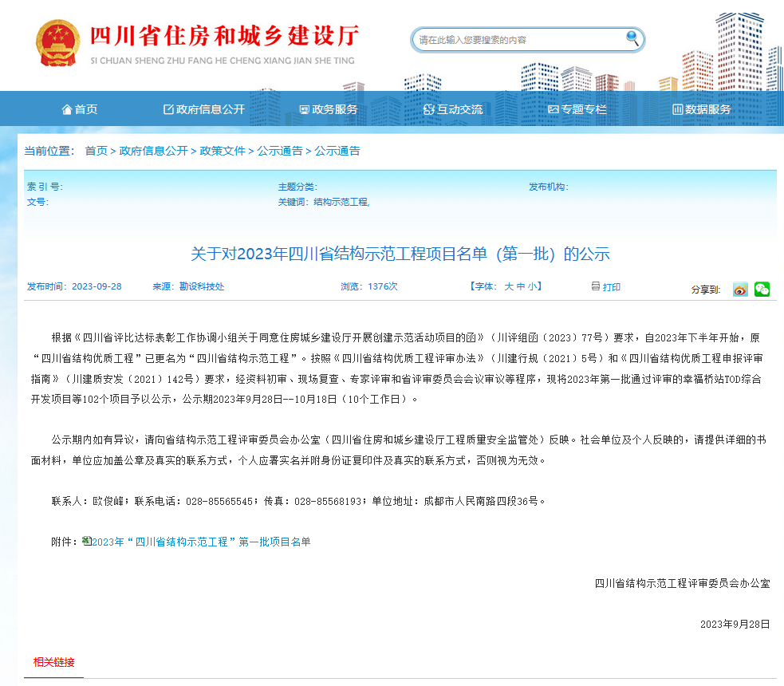Click the first 公示通告 breadcrumb link
The height and width of the screenshot is (686, 784).
tap(280, 151)
